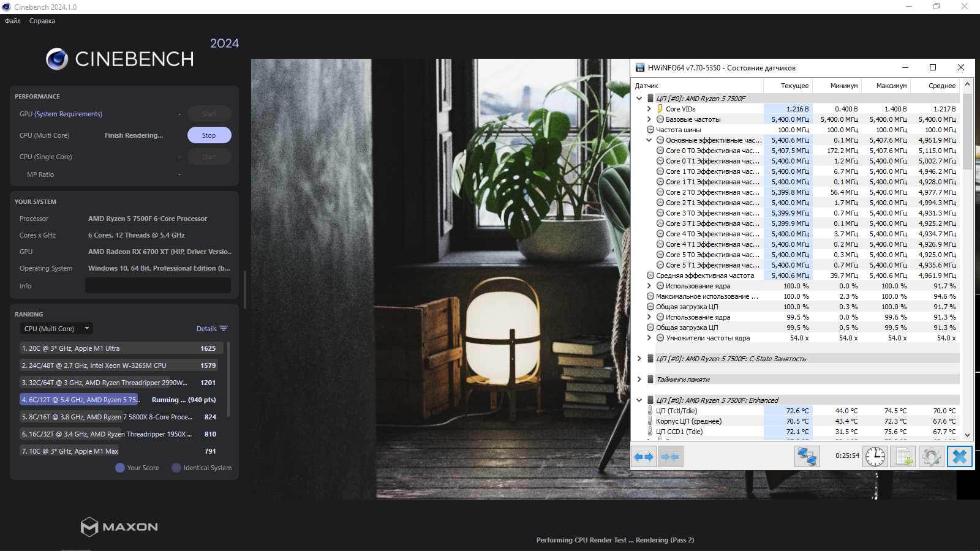The image size is (980, 551).
Task: Reset HWiNFO min/max values with clock icon
Action: pos(875,457)
